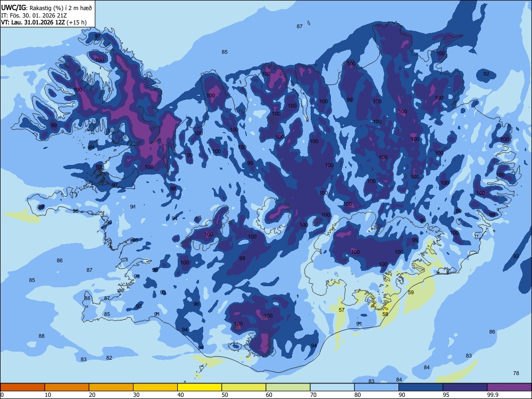The width and height of the screenshot is (532, 399).
Task: Click the legend scale label 90
Action: [x=402, y=395]
